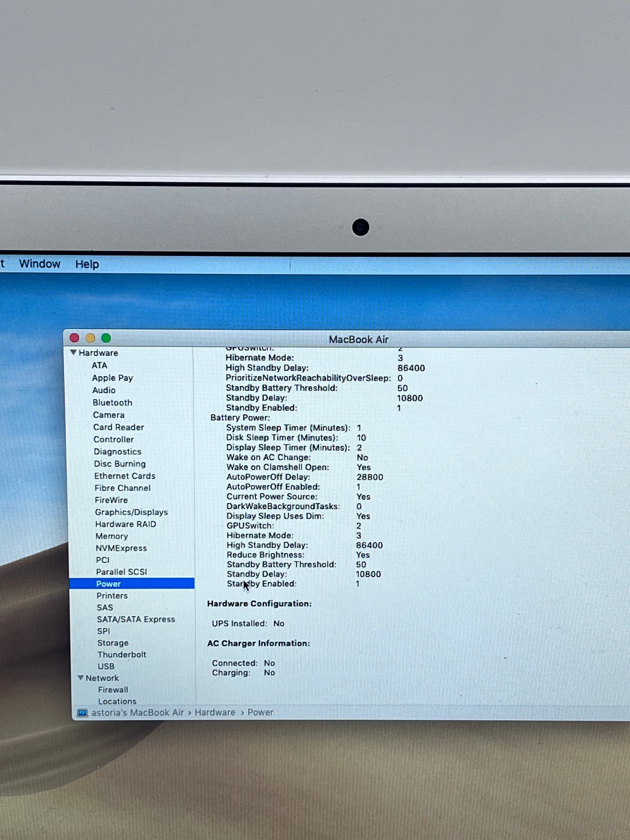Select SATA/SATA Express in the sidebar

point(136,619)
